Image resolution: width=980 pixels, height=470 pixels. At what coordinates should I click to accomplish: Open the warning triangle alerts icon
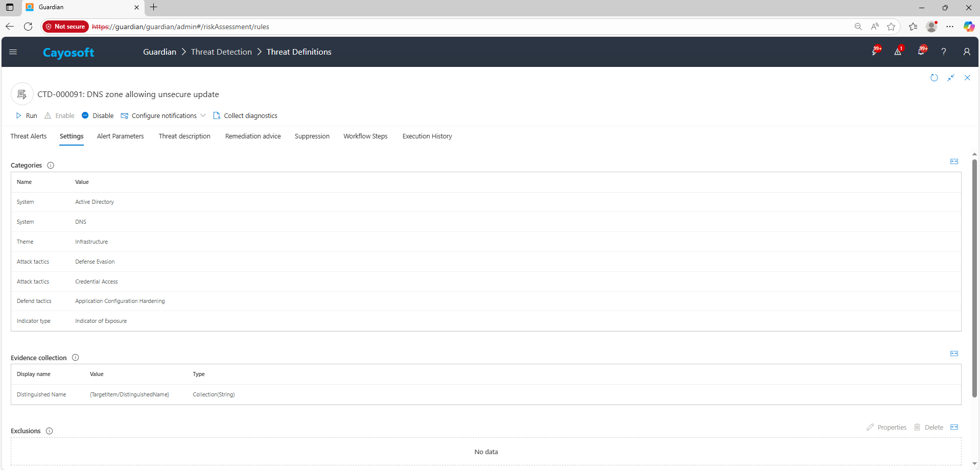click(x=898, y=52)
